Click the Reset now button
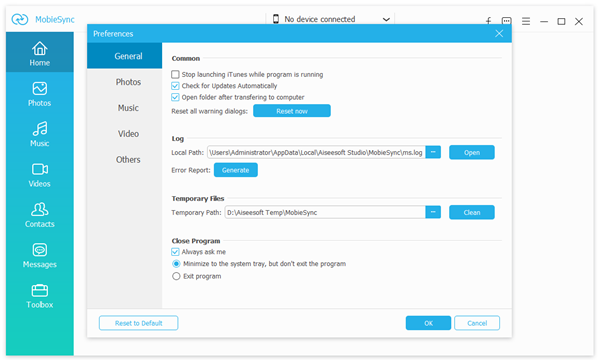 coord(292,111)
